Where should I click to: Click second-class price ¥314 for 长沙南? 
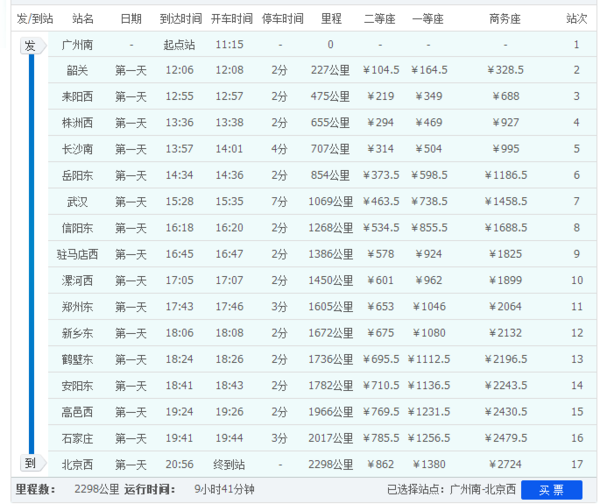380,148
